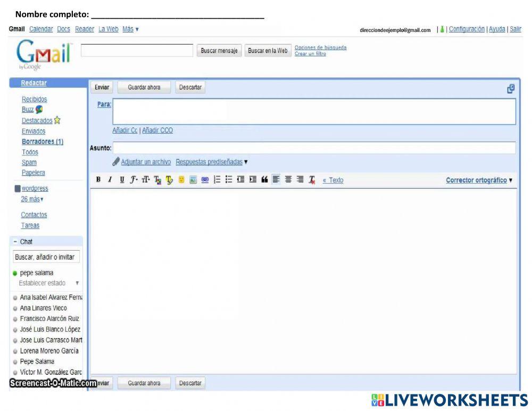Toggle italic text formatting
The image size is (532, 411).
110,180
